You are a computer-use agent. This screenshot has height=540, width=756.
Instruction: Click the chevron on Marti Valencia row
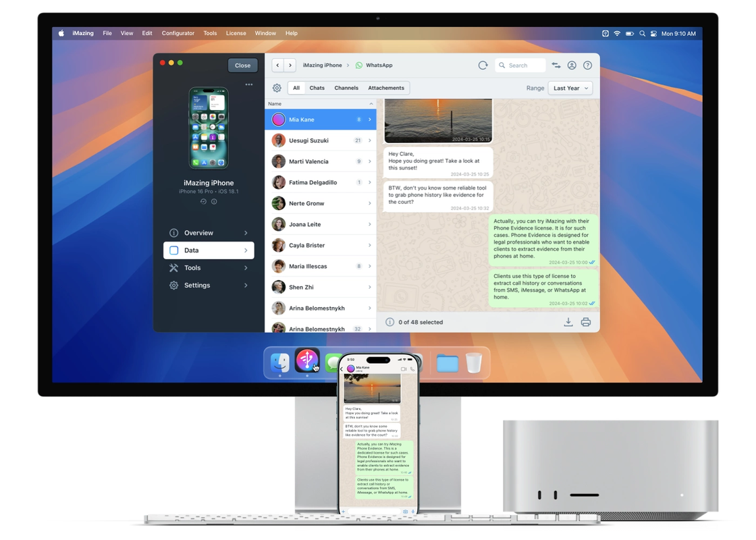(370, 161)
